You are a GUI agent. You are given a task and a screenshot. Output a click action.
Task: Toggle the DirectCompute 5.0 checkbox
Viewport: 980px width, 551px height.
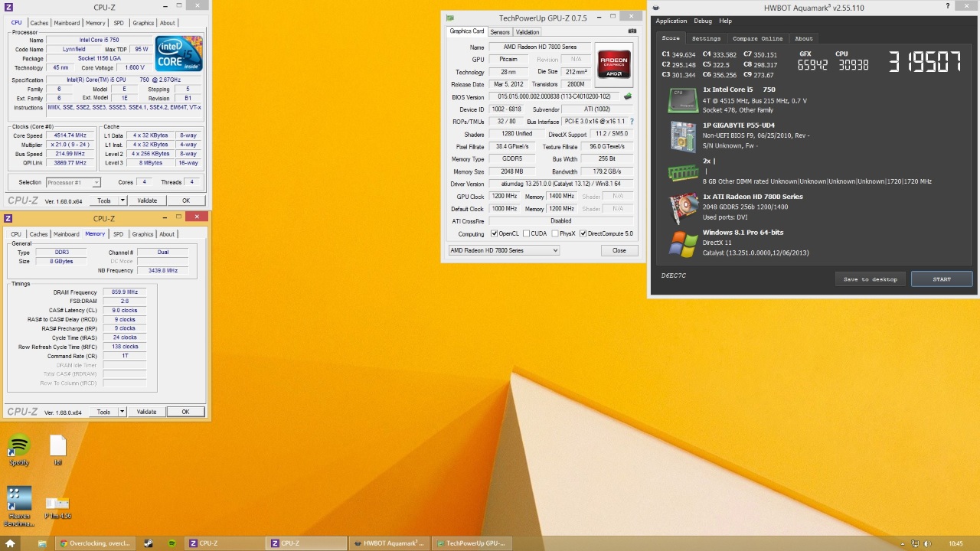pos(583,233)
